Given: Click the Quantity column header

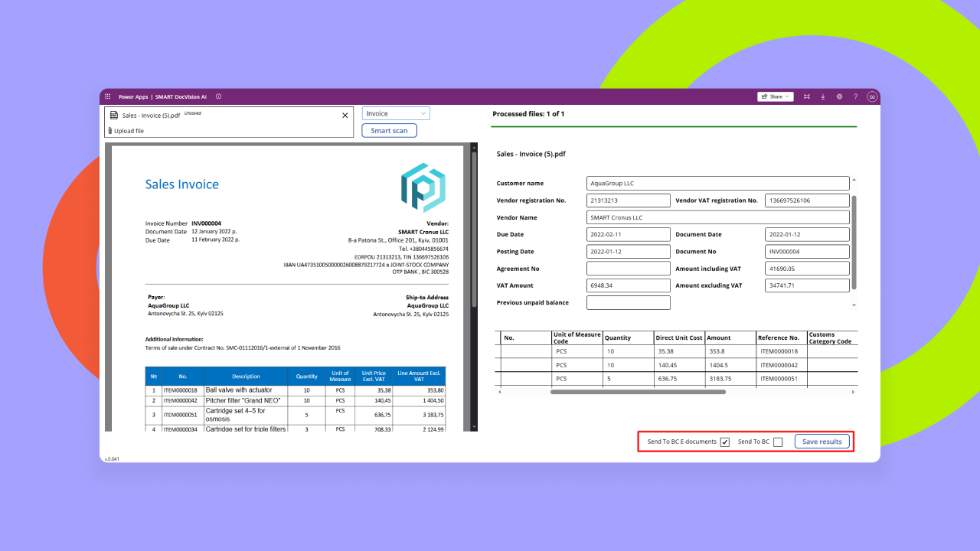Looking at the screenshot, I should 628,338.
